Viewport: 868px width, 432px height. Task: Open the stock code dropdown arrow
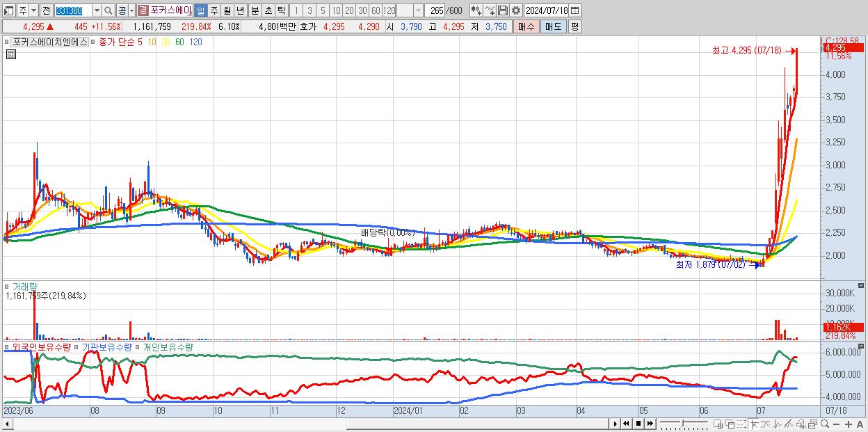point(97,10)
